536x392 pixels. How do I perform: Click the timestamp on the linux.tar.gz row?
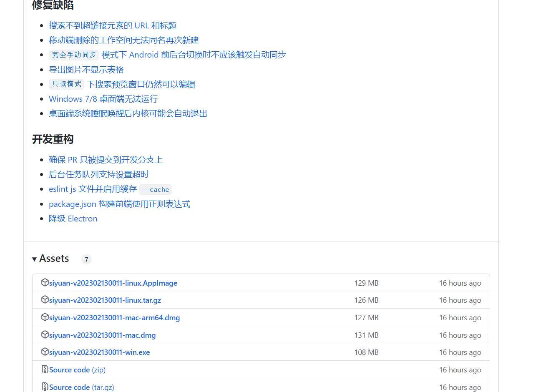[460, 300]
